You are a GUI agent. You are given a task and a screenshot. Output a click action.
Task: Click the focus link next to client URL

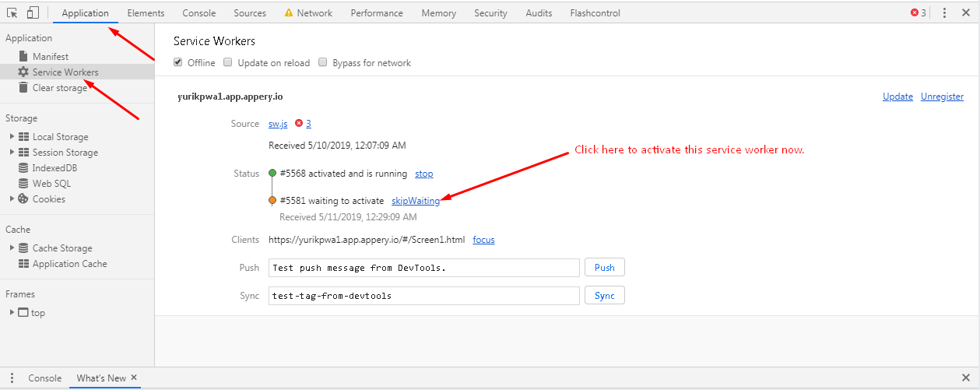pyautogui.click(x=483, y=240)
